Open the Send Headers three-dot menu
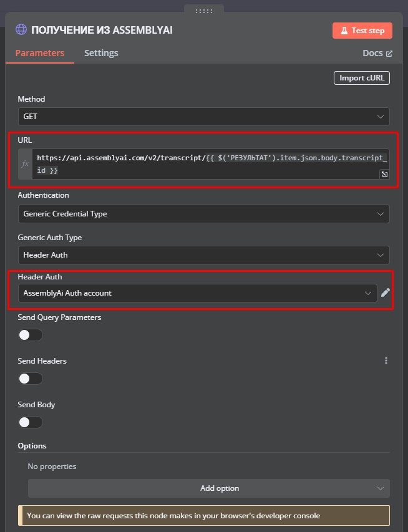Screen dimensions: 408x532 [x=386, y=360]
